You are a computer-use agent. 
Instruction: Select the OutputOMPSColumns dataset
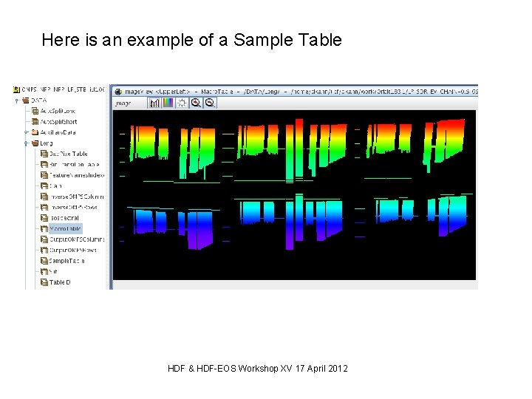click(77, 239)
